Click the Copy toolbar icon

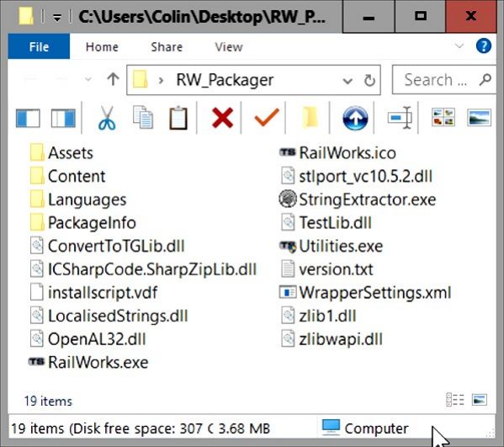(x=143, y=118)
